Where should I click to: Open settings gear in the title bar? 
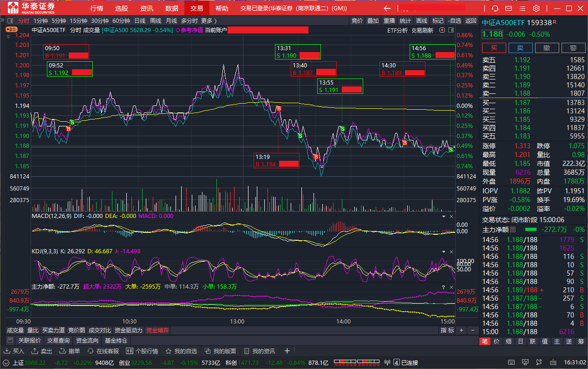coord(536,8)
